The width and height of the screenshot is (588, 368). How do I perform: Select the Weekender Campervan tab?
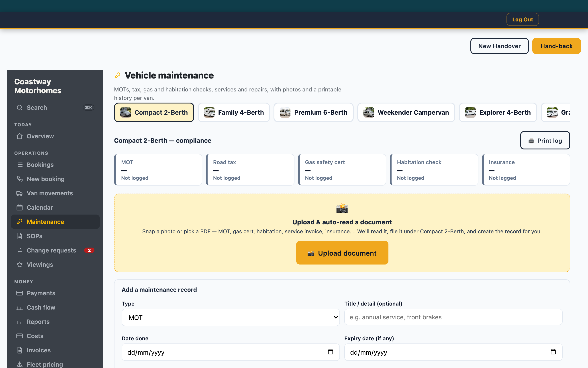406,112
